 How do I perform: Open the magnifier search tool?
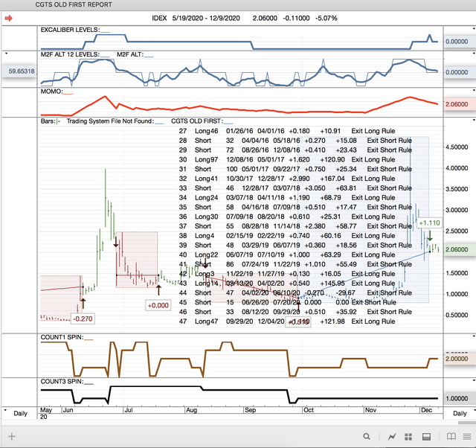pyautogui.click(x=367, y=436)
